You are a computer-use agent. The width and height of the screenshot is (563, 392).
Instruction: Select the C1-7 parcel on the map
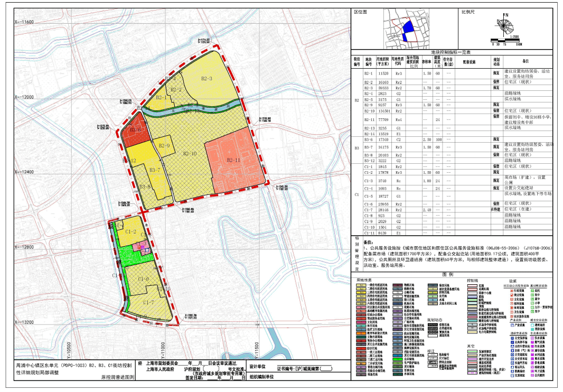(x=148, y=303)
